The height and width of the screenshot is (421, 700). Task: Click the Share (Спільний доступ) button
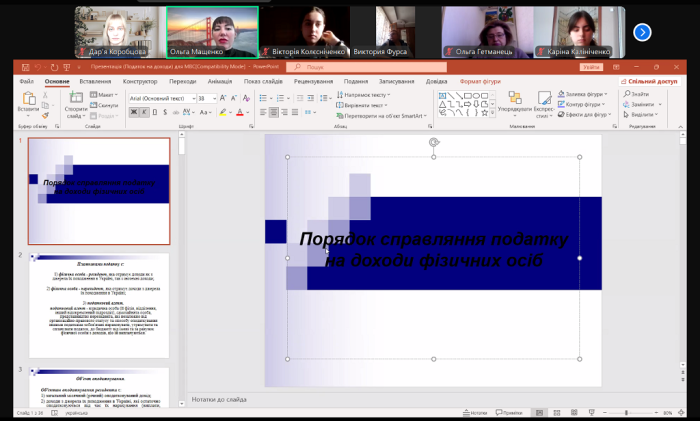[x=650, y=81]
